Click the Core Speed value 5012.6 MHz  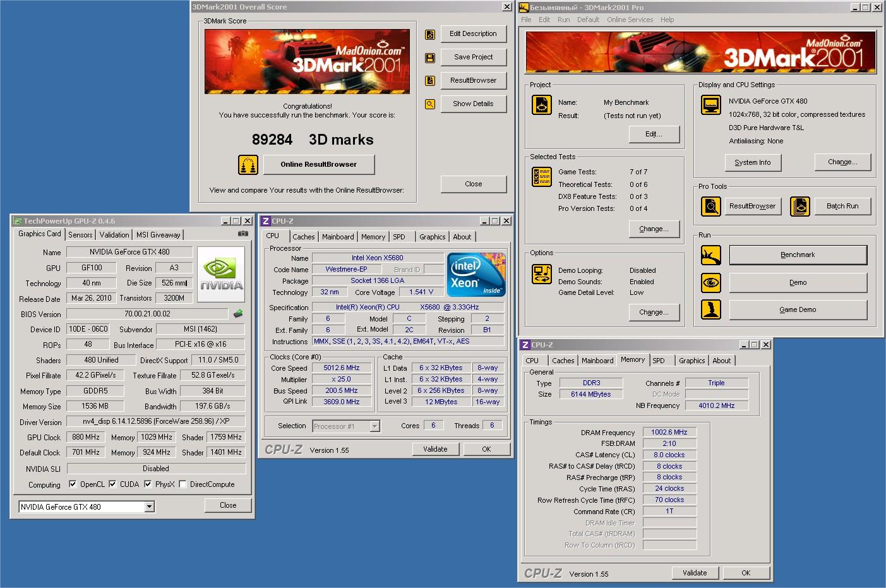(x=342, y=368)
